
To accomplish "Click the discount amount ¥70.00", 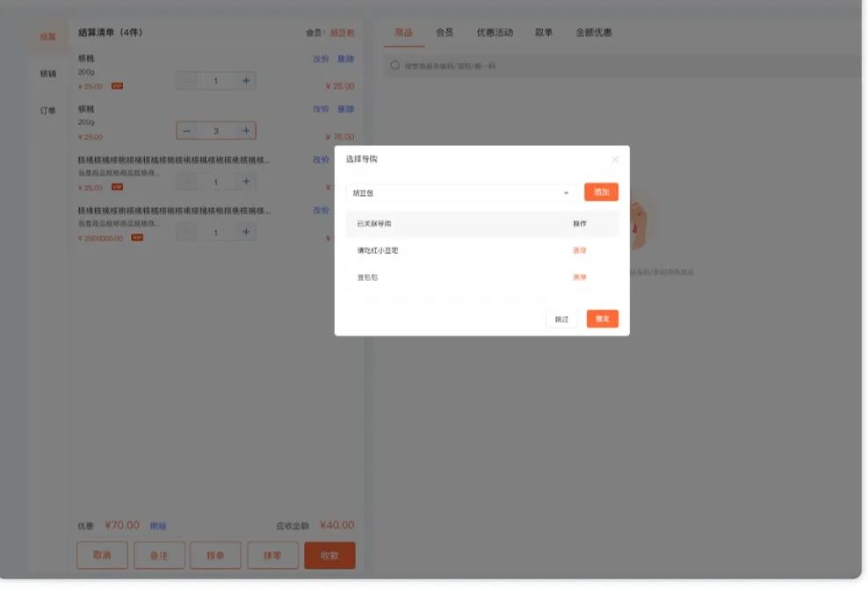I will click(x=122, y=525).
